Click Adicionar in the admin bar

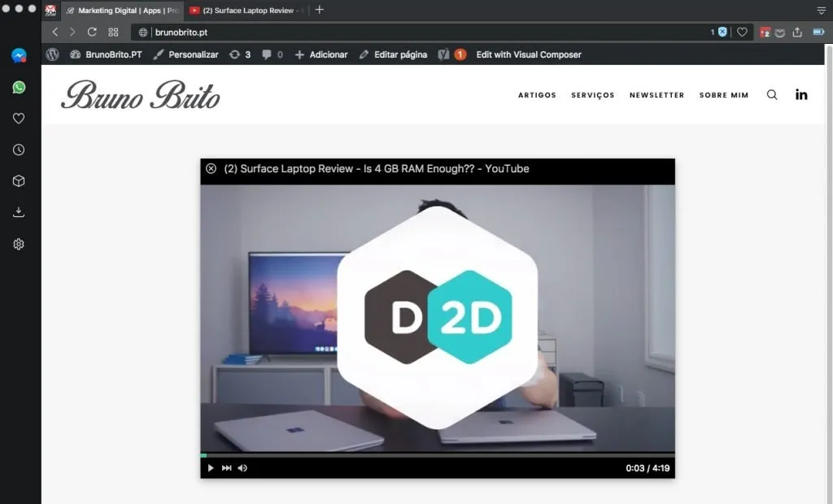coord(321,54)
